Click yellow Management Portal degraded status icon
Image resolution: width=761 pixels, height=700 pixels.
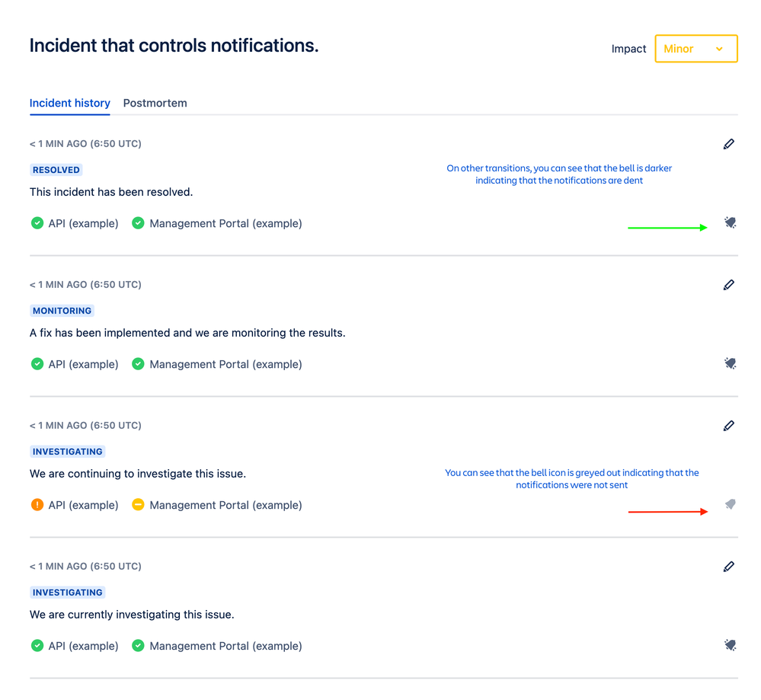[138, 504]
